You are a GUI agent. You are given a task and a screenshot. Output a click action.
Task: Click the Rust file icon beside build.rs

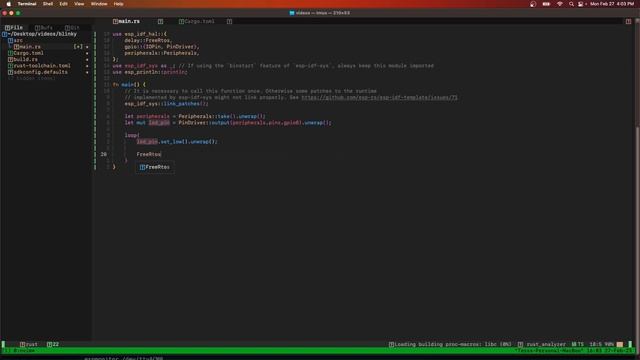coord(11,59)
